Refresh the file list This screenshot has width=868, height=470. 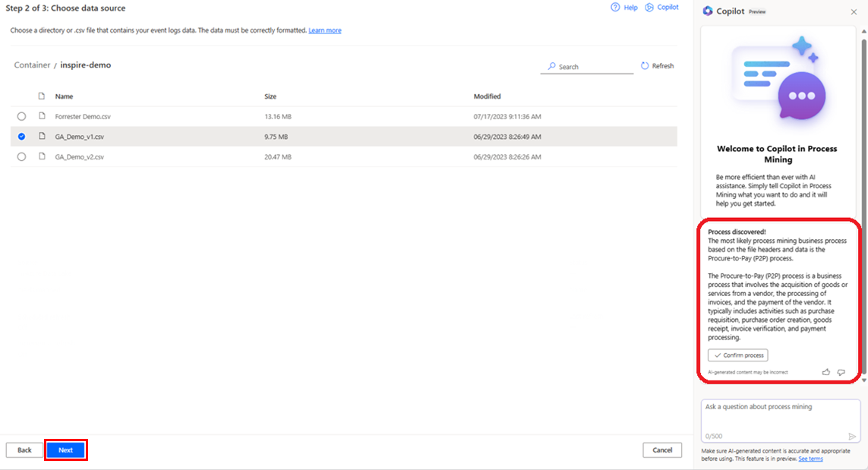[x=656, y=65]
